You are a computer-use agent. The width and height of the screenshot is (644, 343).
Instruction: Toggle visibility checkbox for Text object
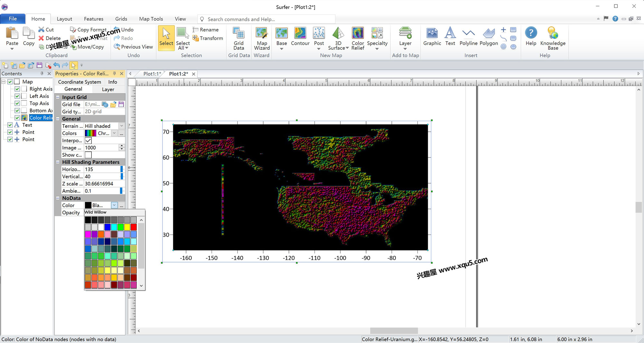10,125
